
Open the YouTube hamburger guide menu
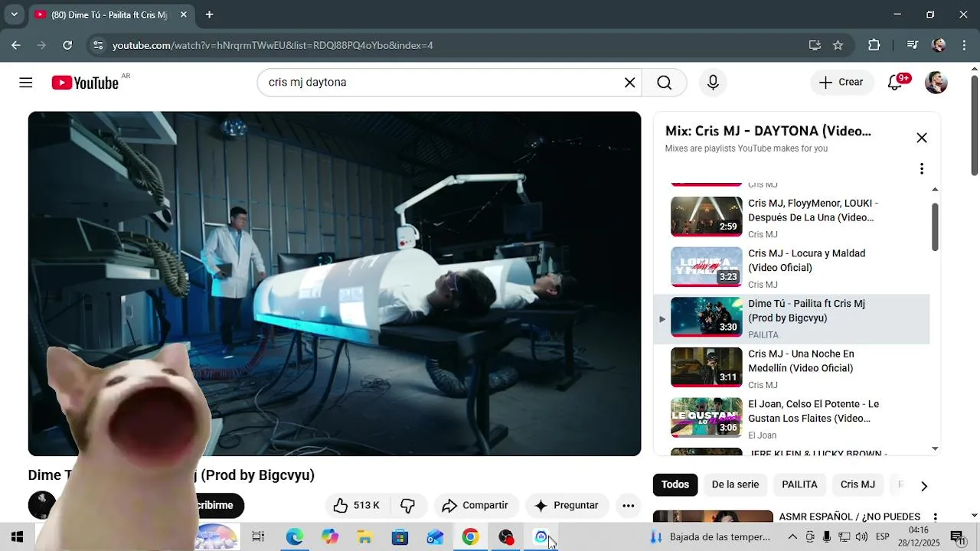coord(26,83)
